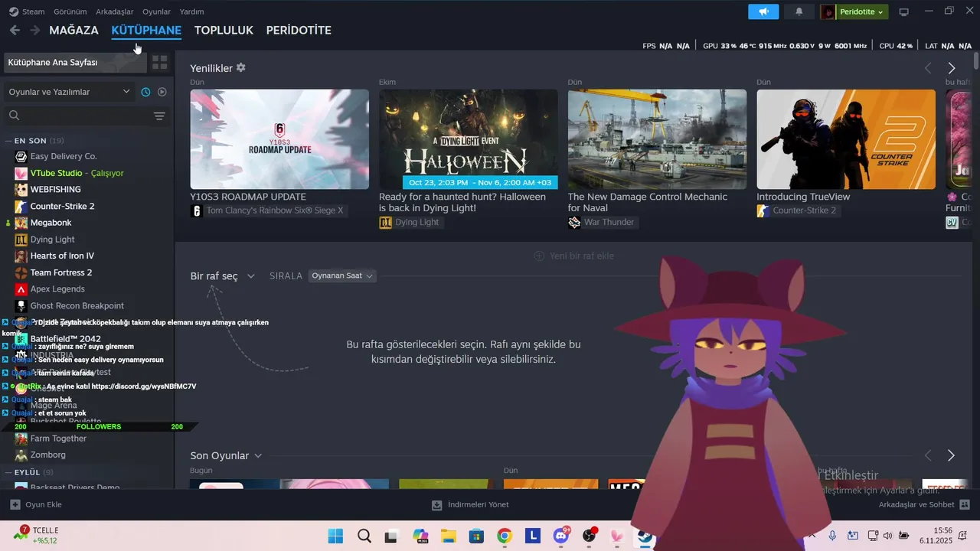Open the Introducing TrueView Counter-Strike thumbnail
The height and width of the screenshot is (551, 980).
click(846, 139)
